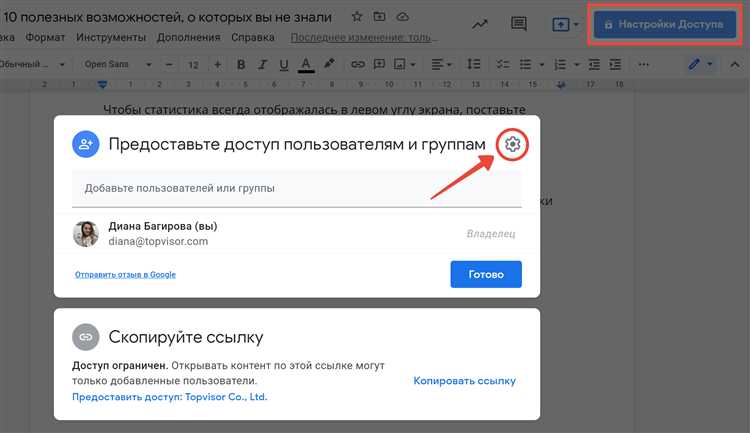The width and height of the screenshot is (750, 433).
Task: Click the line spacing icon
Action: click(x=474, y=64)
